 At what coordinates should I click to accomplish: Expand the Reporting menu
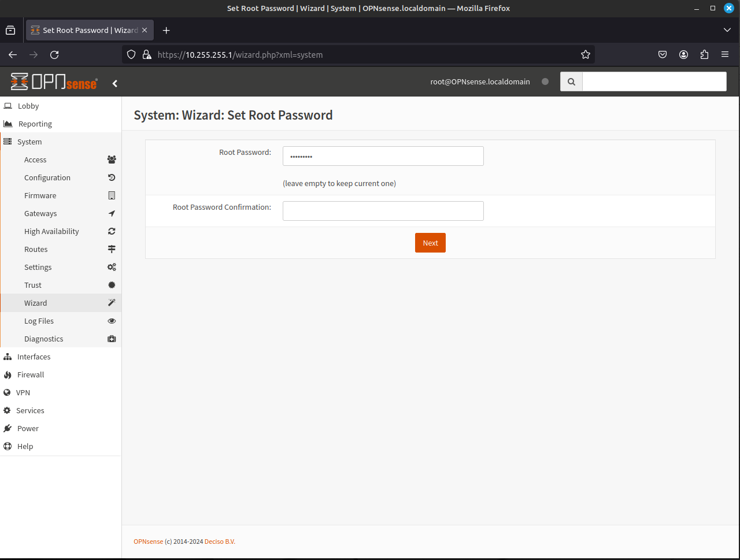[x=61, y=124]
